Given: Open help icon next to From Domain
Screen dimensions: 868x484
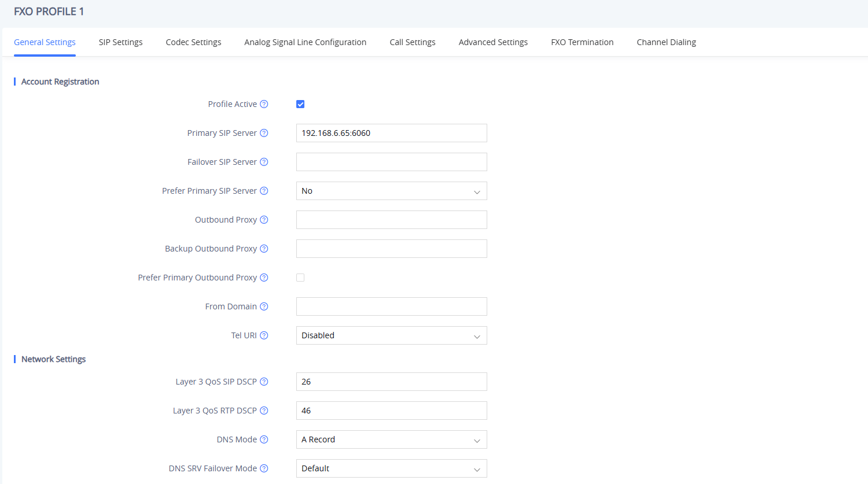Looking at the screenshot, I should click(x=264, y=306).
